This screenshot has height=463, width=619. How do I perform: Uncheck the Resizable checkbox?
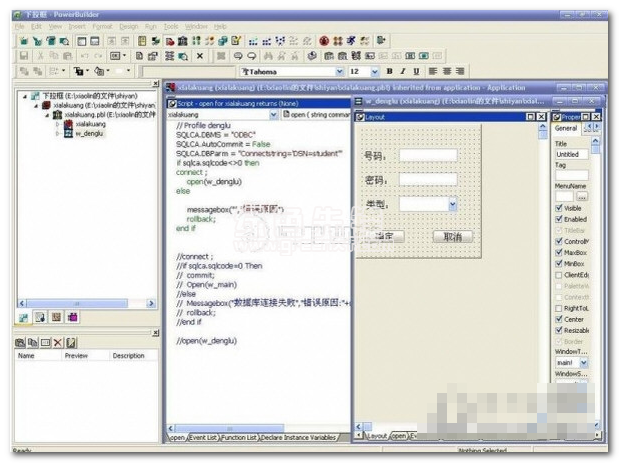[x=559, y=329]
